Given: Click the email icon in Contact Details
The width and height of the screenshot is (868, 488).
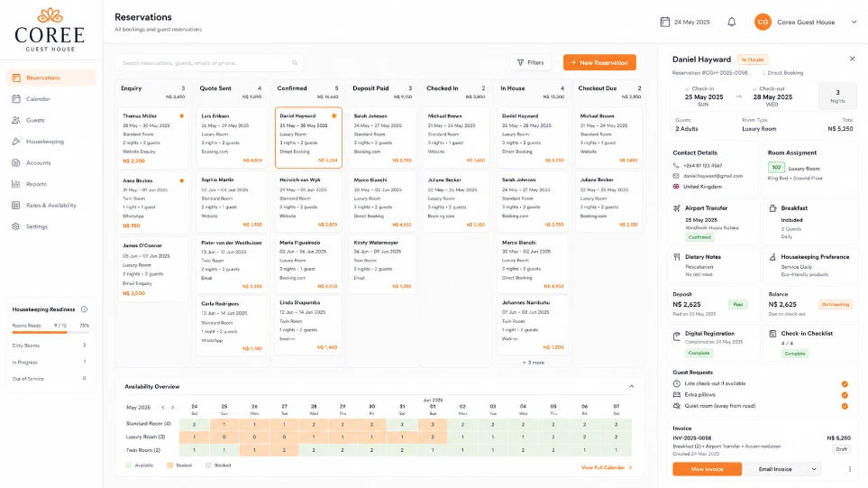Looking at the screenshot, I should tap(676, 176).
